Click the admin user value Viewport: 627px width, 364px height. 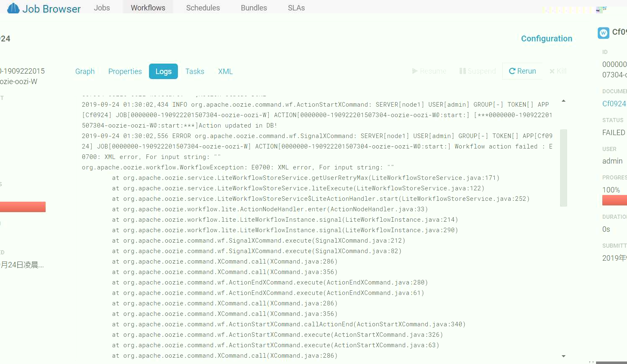[612, 161]
